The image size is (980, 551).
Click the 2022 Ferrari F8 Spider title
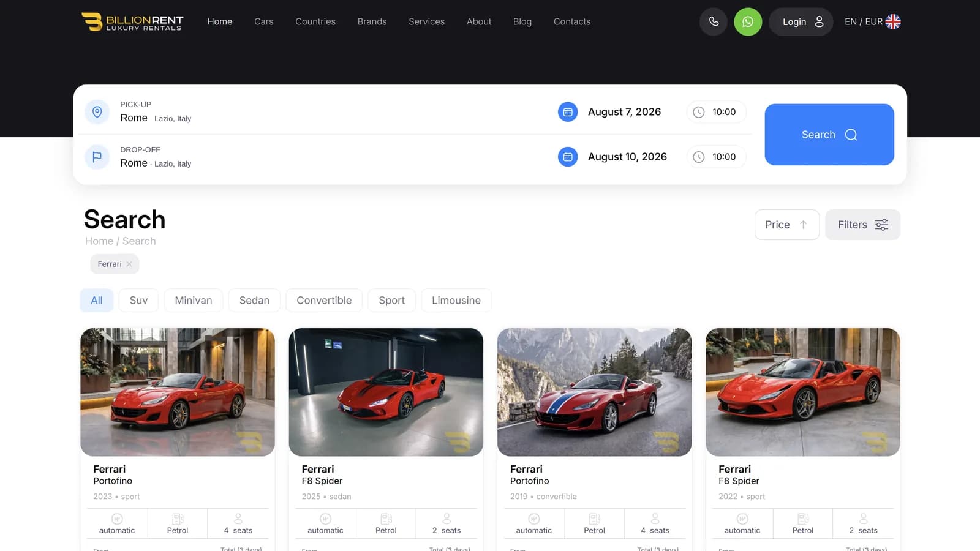coord(739,474)
